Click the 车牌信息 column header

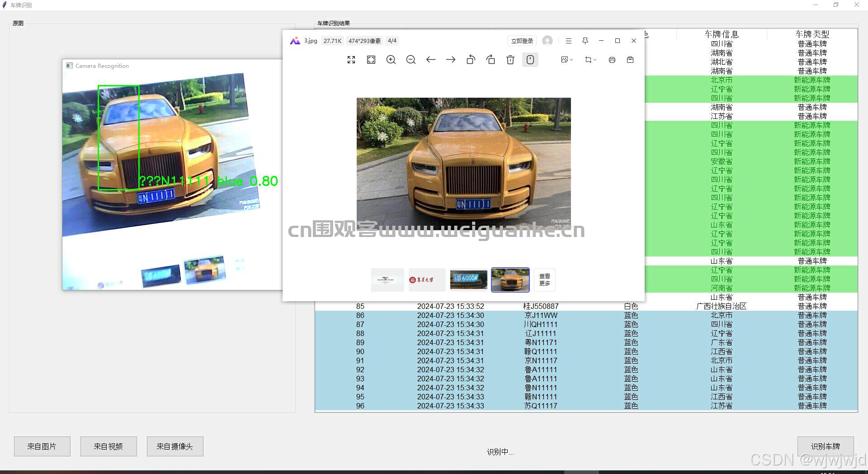click(722, 34)
